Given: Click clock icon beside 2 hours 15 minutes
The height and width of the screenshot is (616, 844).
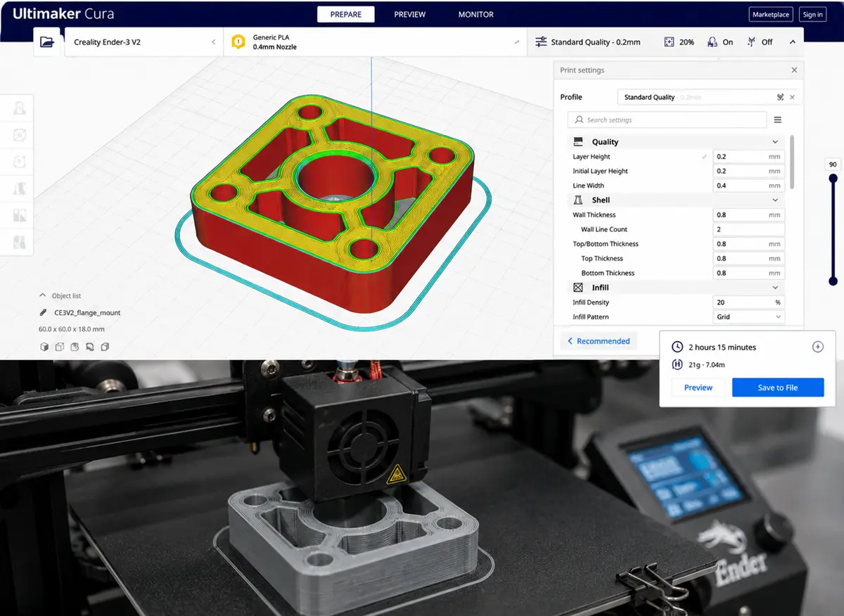Looking at the screenshot, I should point(677,347).
